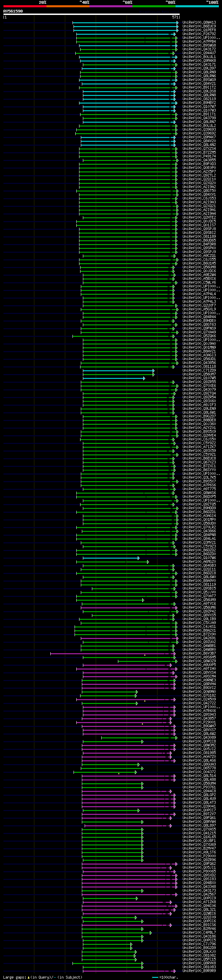
Task: Click the 'Large gaps' legend text
Action: click(15, 977)
